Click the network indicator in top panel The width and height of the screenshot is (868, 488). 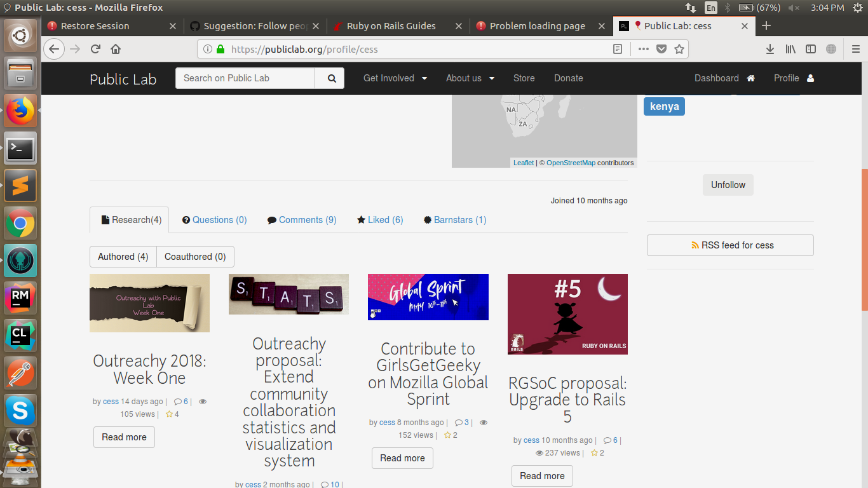[691, 8]
